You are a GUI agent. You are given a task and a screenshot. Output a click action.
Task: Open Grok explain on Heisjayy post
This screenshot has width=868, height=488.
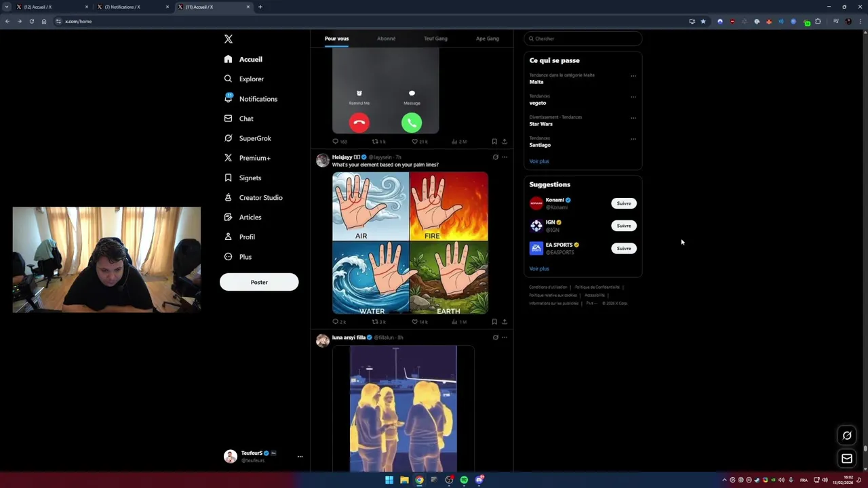(x=495, y=157)
